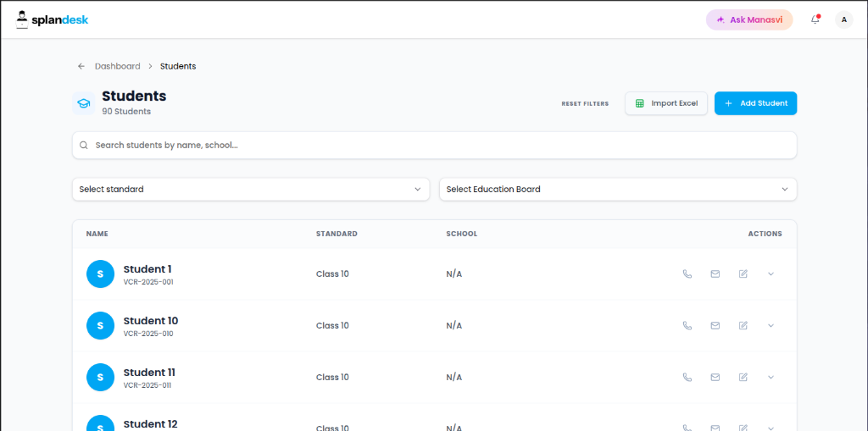Click the STANDARD column header
Screen dimensions: 868x431
click(x=337, y=234)
